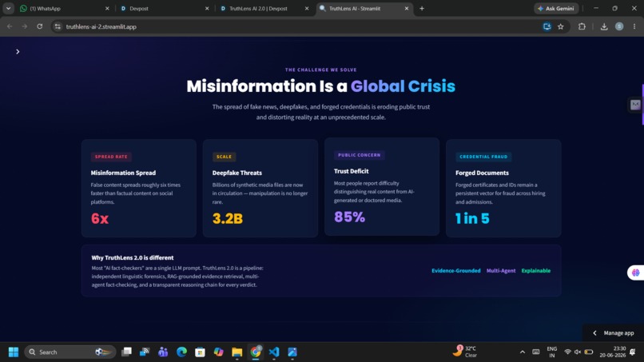Click the 6x statistic

pos(100,219)
